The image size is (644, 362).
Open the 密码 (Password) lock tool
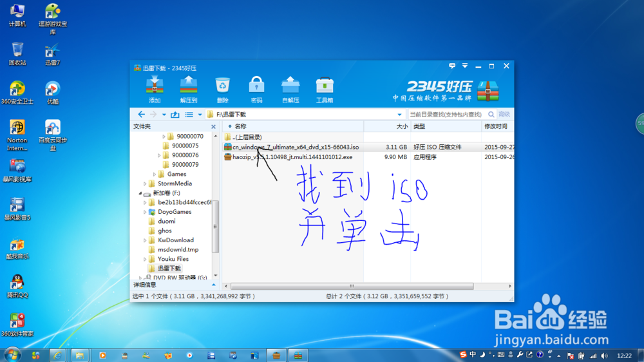[257, 89]
